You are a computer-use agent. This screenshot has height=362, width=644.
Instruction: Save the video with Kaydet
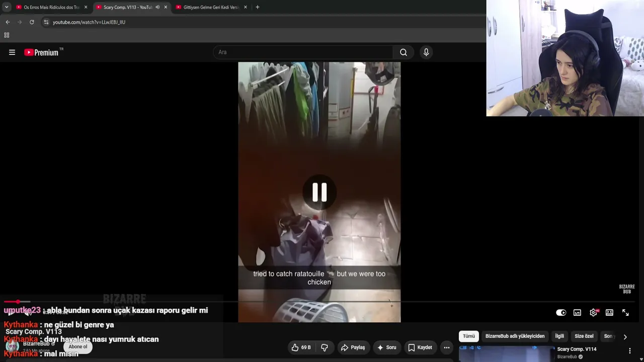[420, 347]
